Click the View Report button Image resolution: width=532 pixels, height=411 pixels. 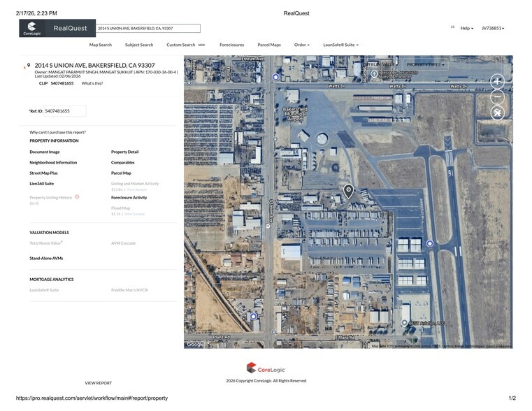98,383
